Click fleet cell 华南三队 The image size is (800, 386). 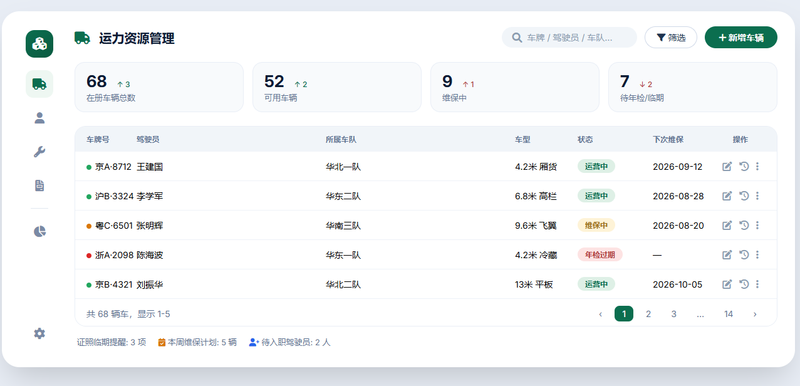click(x=343, y=226)
